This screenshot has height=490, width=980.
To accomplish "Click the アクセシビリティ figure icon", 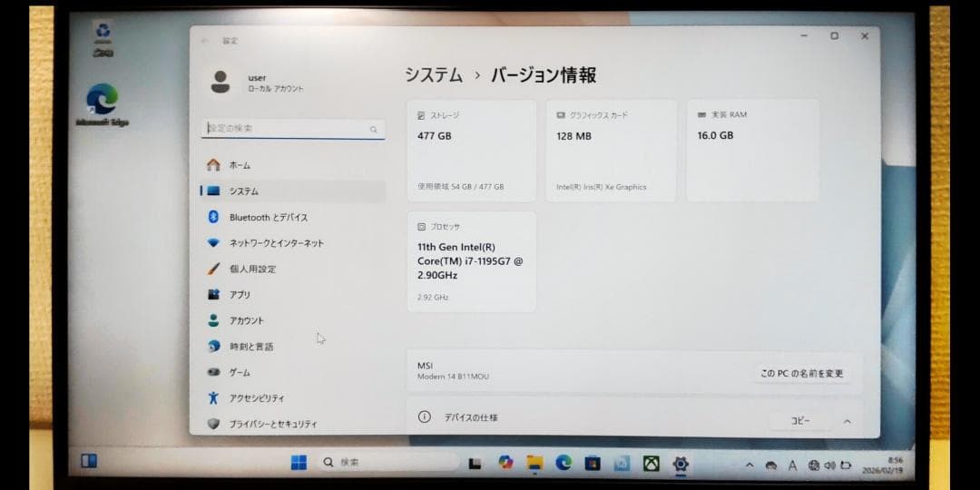I will pos(214,397).
